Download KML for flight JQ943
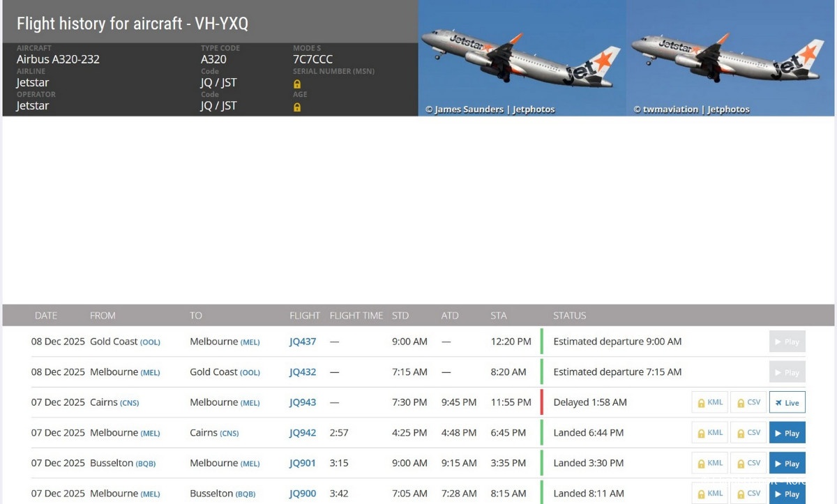This screenshot has width=837, height=504. [710, 402]
